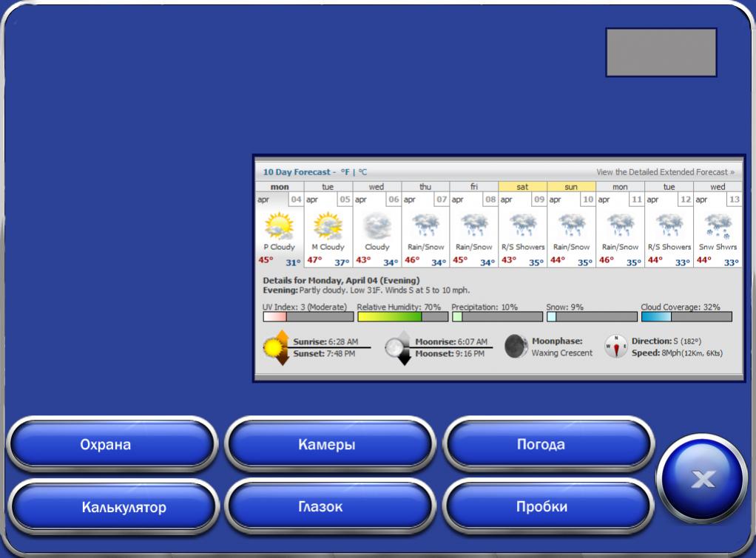Viewport: 756px width, 558px height.
Task: Click the gray box in top-right corner
Action: click(661, 52)
